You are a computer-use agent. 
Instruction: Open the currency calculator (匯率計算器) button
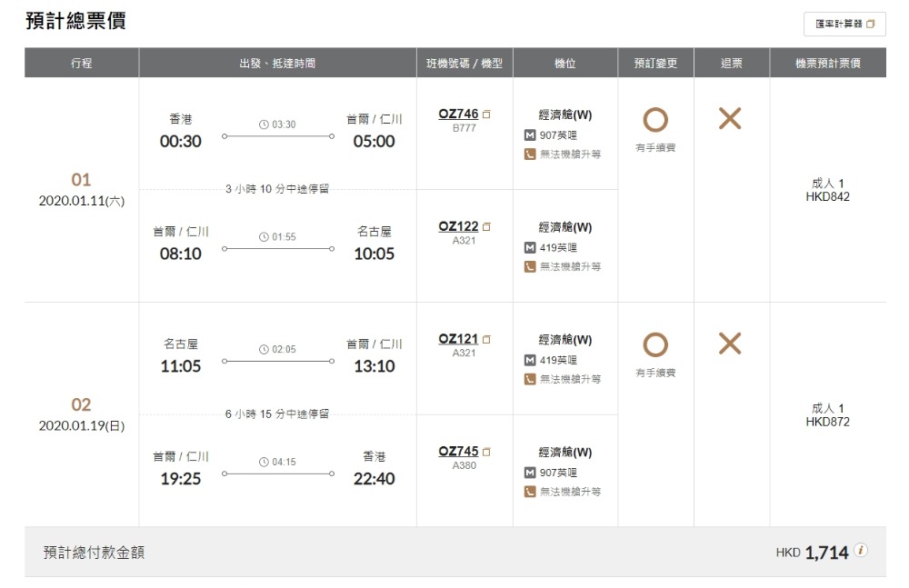coord(844,25)
